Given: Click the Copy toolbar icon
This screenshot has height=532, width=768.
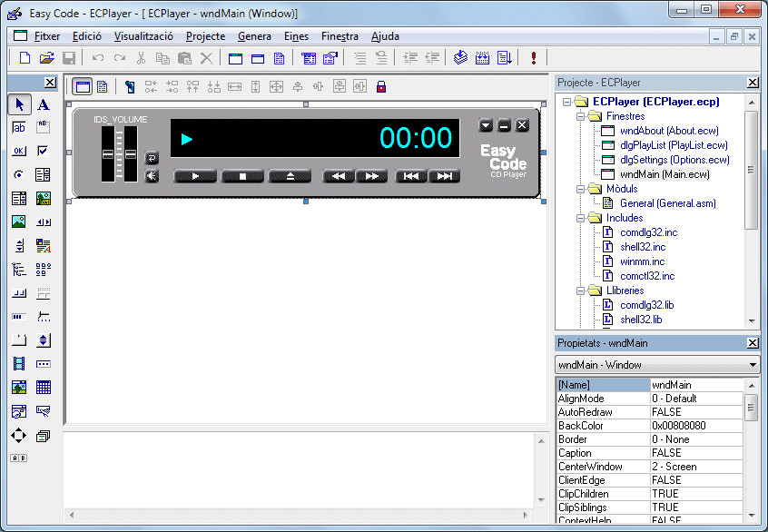Looking at the screenshot, I should 162,58.
